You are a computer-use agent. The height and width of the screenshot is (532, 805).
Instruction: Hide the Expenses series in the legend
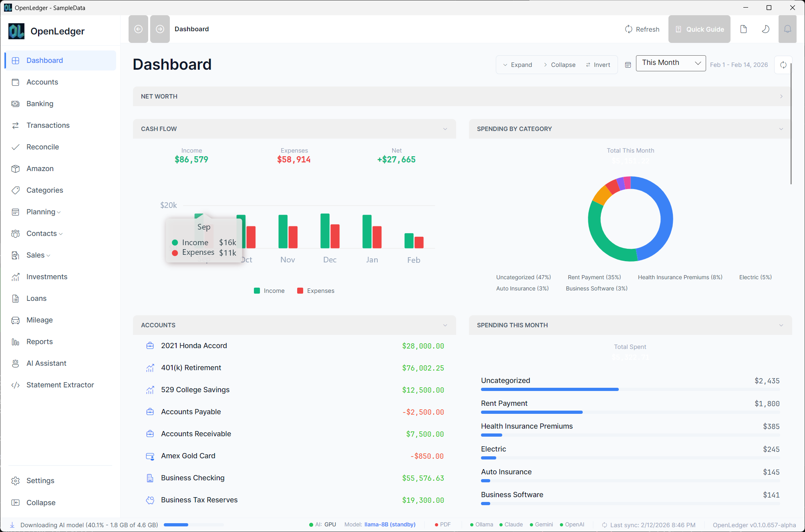(x=316, y=290)
